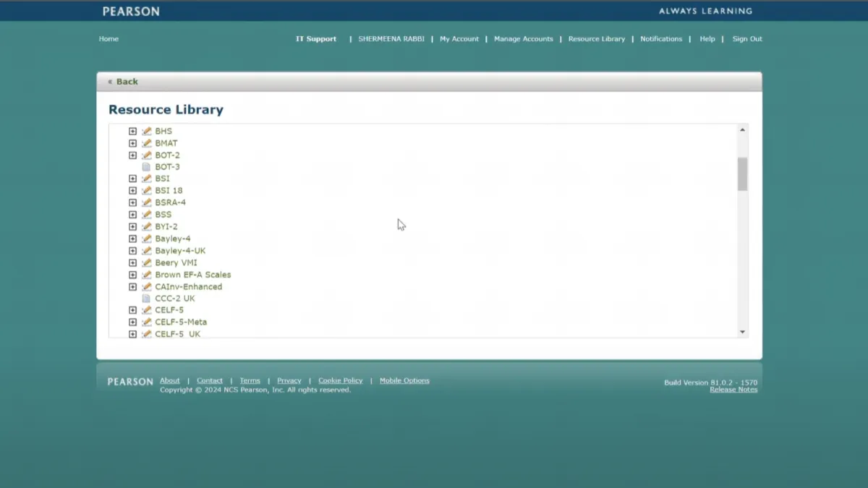Click the BYI-2 pencil folder icon
The width and height of the screenshot is (868, 488).
click(146, 226)
